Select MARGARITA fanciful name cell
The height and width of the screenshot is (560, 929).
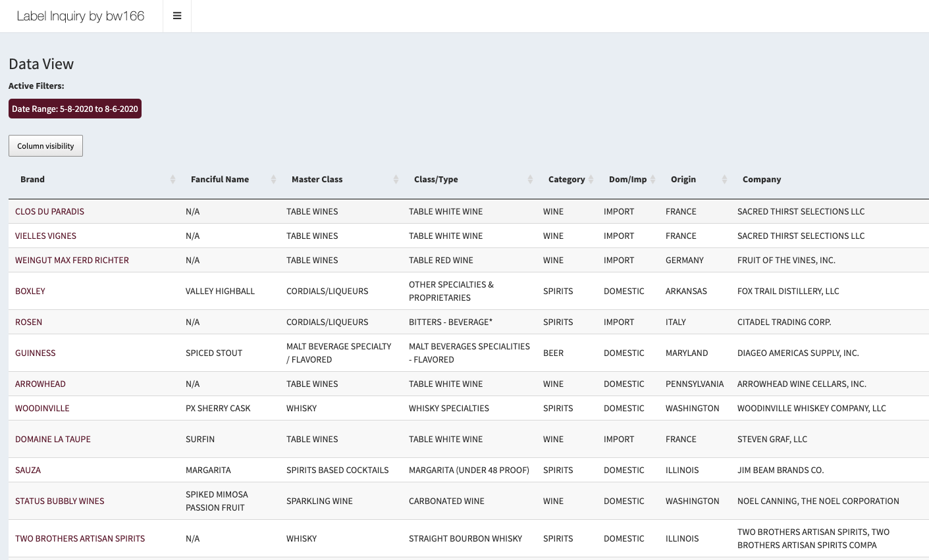click(x=208, y=470)
